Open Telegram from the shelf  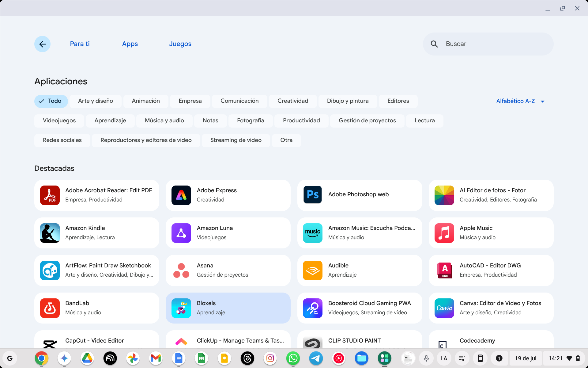(x=316, y=358)
